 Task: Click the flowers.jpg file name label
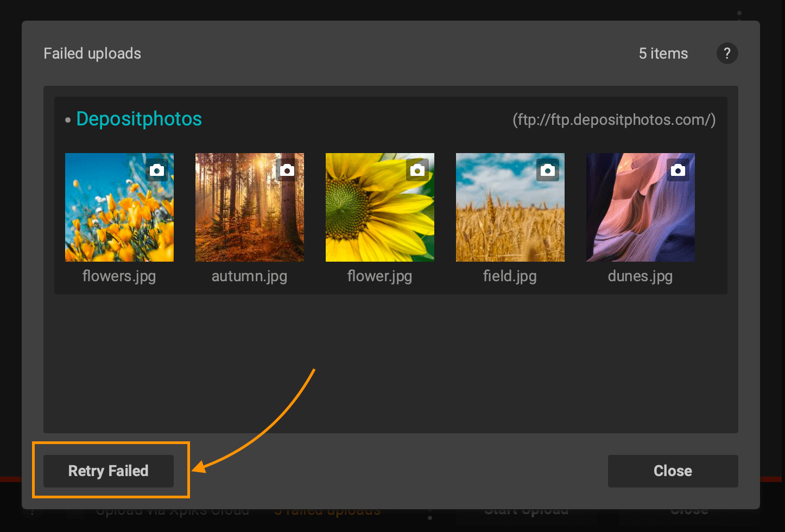[119, 276]
